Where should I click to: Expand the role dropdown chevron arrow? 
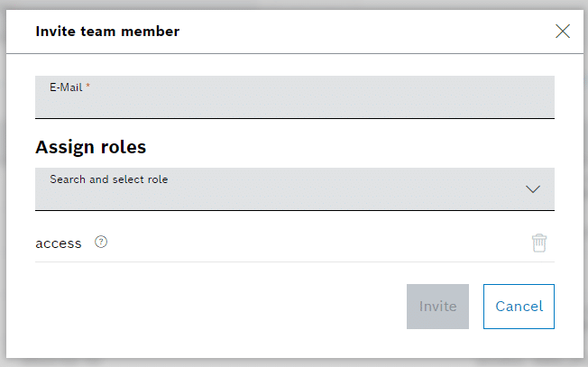(533, 189)
